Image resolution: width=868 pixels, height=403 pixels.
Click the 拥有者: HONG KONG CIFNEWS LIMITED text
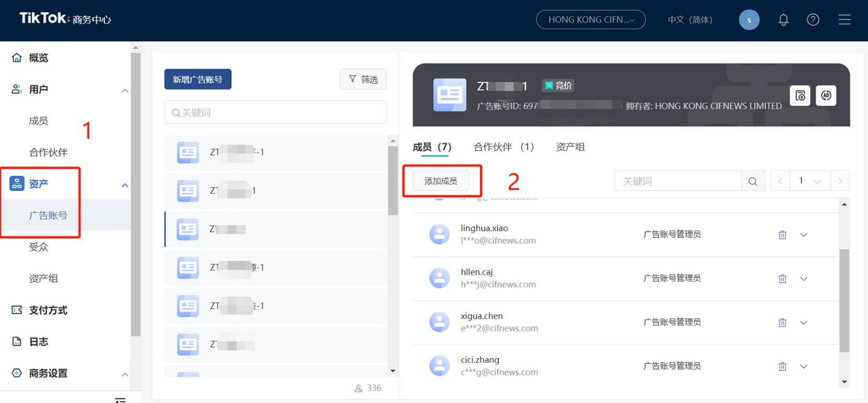point(704,106)
